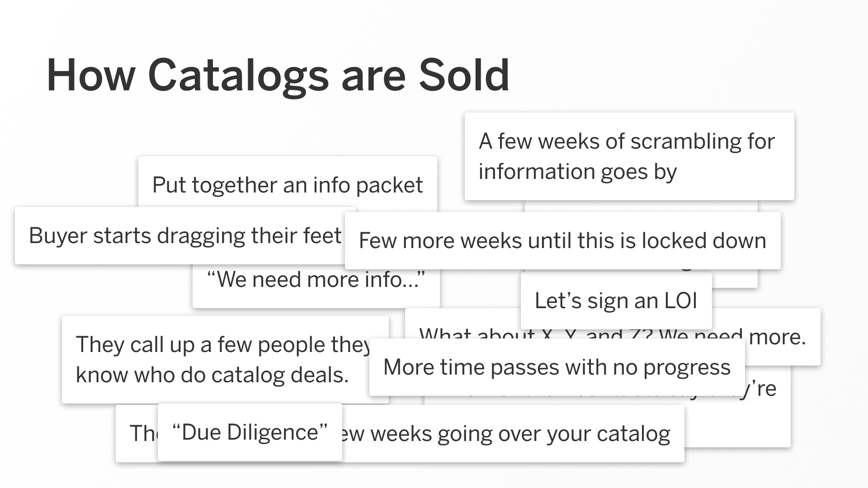
Task: Click the word 'Sold' in the heading
Action: coord(464,75)
